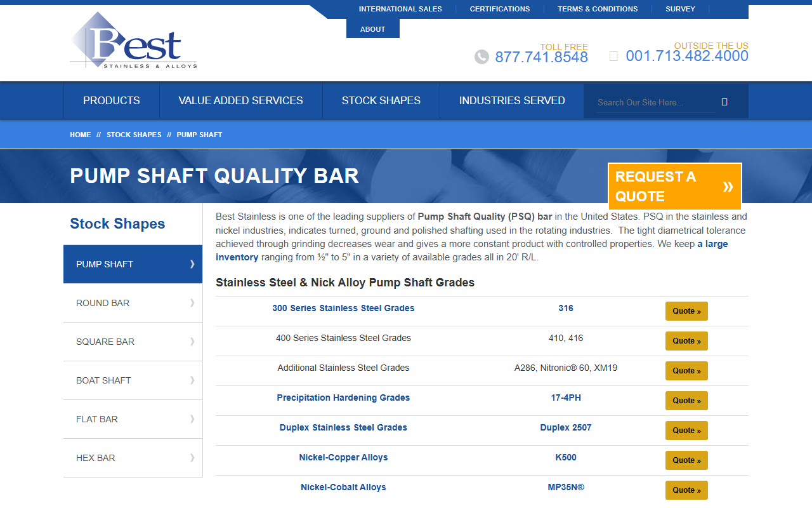The width and height of the screenshot is (812, 508).
Task: Click 'Pump Shaft Quality Bar' page title
Action: point(214,176)
